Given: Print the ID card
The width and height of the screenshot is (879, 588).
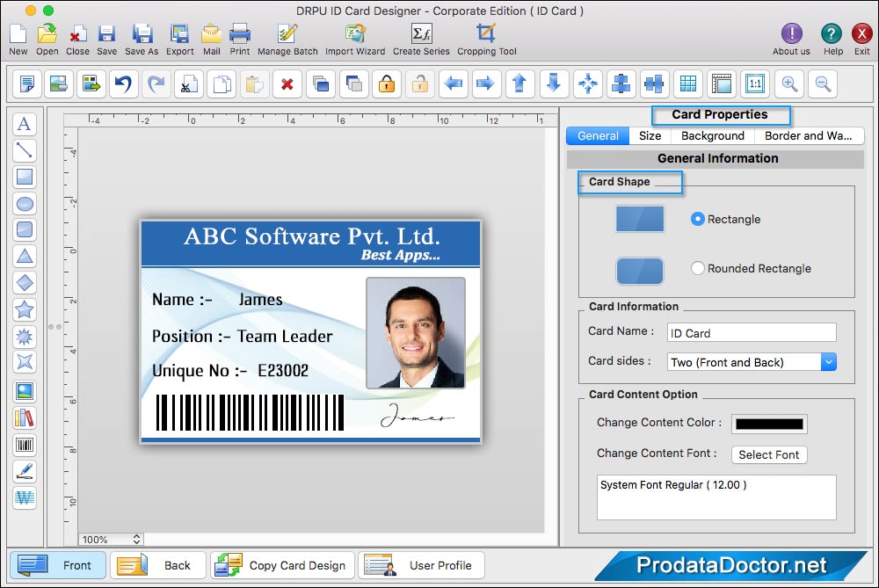Looking at the screenshot, I should [240, 40].
